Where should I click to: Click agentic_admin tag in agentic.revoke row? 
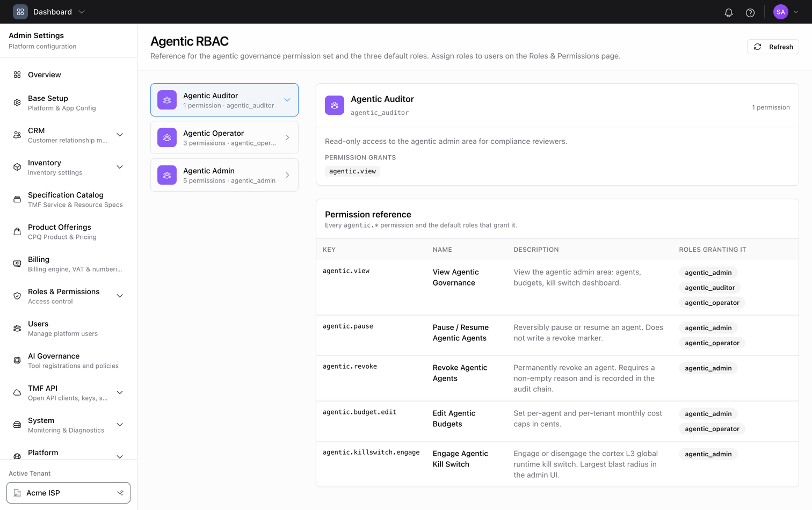(708, 368)
